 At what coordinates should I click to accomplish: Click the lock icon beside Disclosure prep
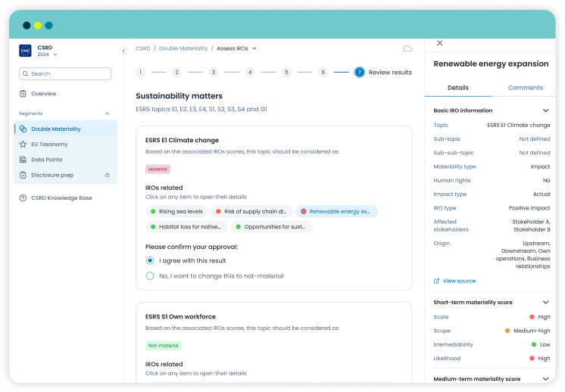click(x=108, y=175)
